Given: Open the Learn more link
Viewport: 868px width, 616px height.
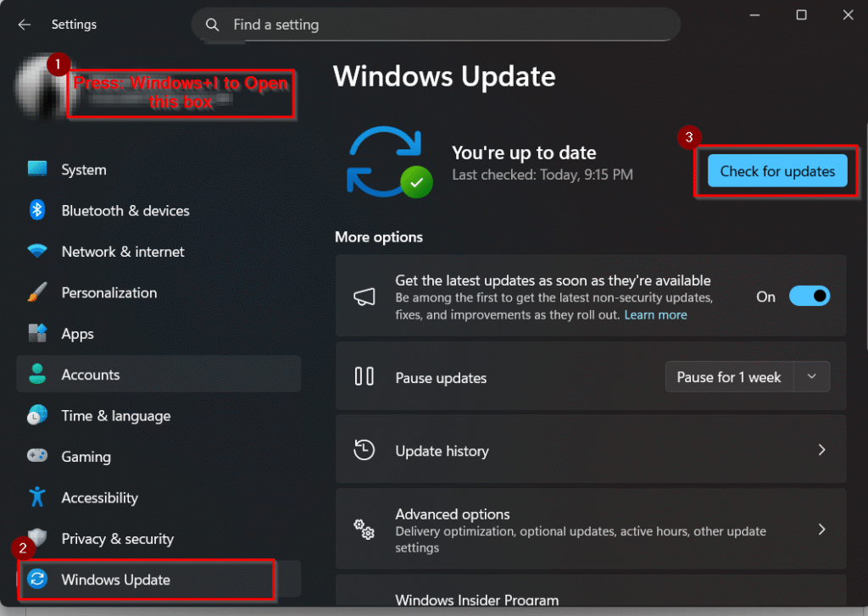Looking at the screenshot, I should pos(655,314).
